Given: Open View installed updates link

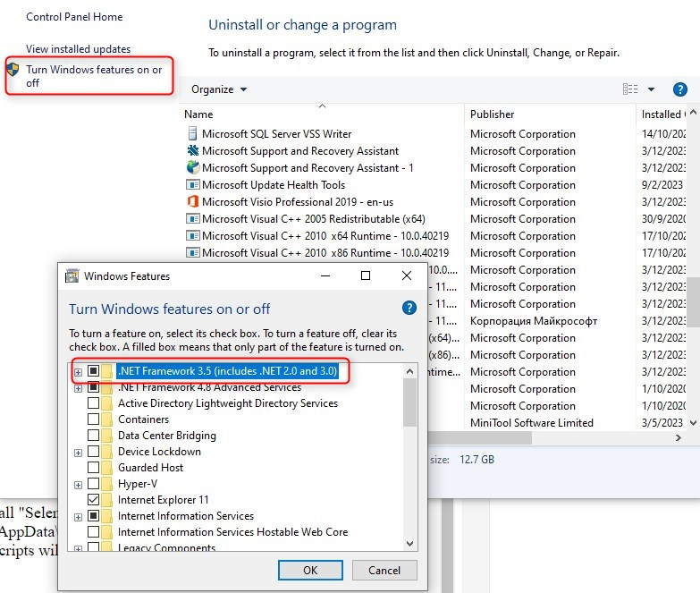Looking at the screenshot, I should point(78,48).
